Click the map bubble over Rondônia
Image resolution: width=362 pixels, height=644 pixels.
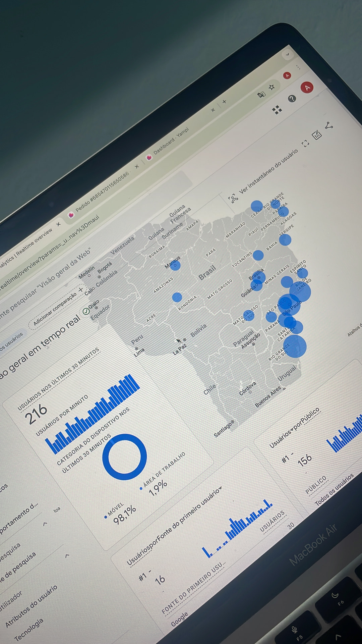tap(177, 297)
